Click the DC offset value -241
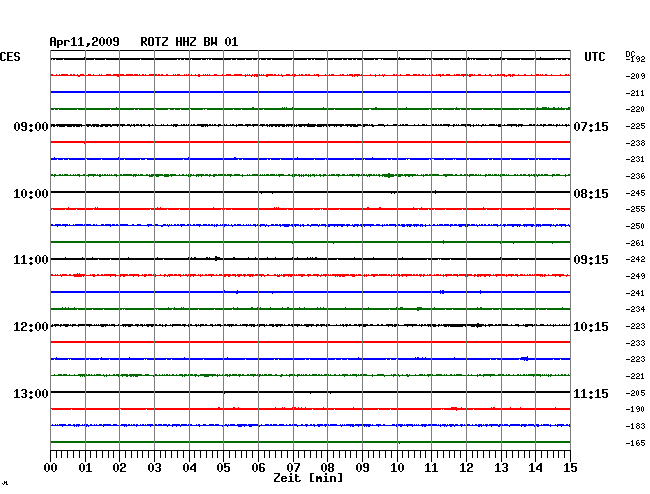The height and width of the screenshot is (494, 650). [x=635, y=293]
